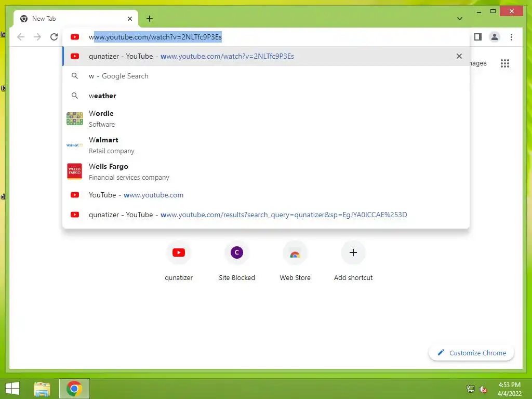Image resolution: width=532 pixels, height=399 pixels.
Task: Open the profile avatar menu
Action: coord(495,37)
